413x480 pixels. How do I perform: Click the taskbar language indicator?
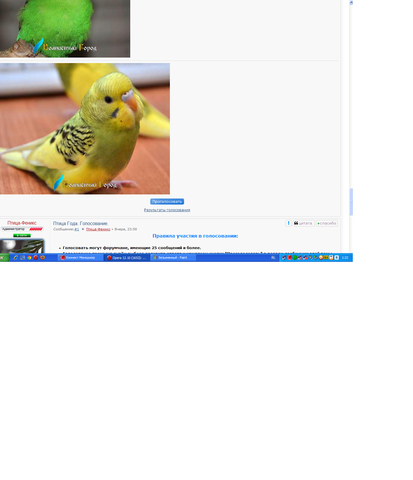point(273,258)
